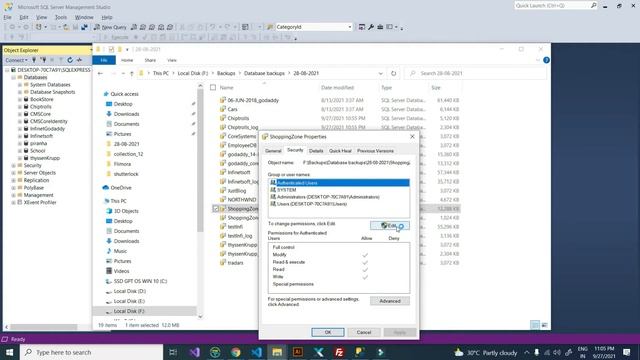The width and height of the screenshot is (640, 360).
Task: Click the Refresh icon in Object Explorer
Action: pos(70,60)
